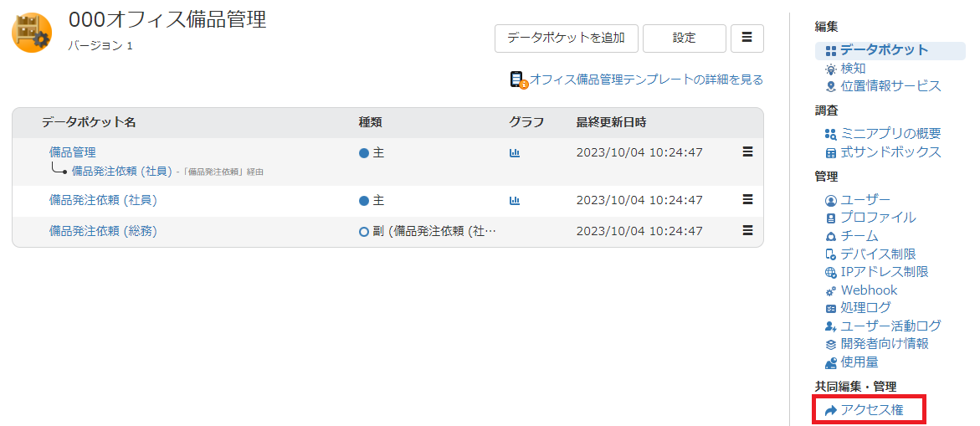Open ユーザー in the sidebar
Image resolution: width=980 pixels, height=426 pixels.
(865, 200)
